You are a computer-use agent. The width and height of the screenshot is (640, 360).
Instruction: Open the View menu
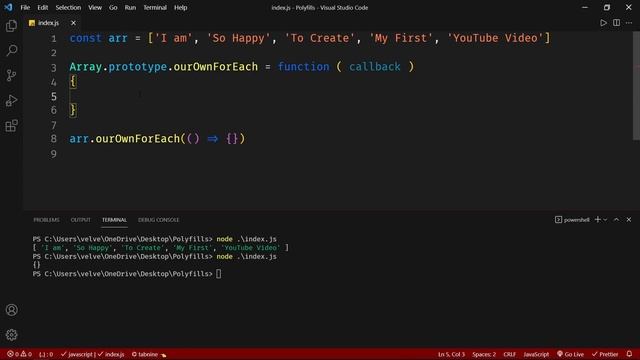(x=95, y=7)
